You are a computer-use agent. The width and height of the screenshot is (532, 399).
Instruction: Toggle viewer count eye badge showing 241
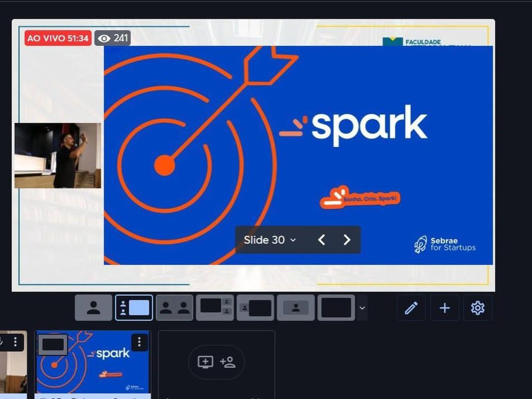(x=112, y=38)
